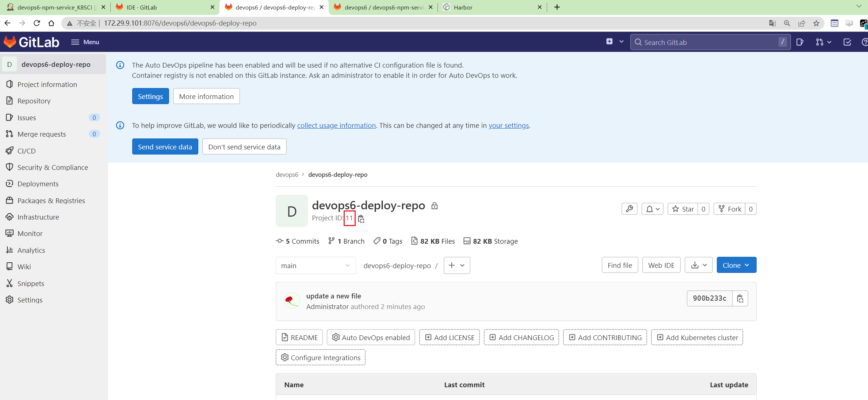Fork the project
868x400 pixels.
pos(730,209)
